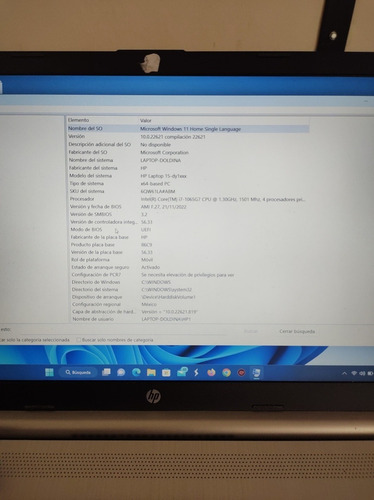Select the 'Fabricante del sistema' row
374x500 pixels.
point(188,168)
